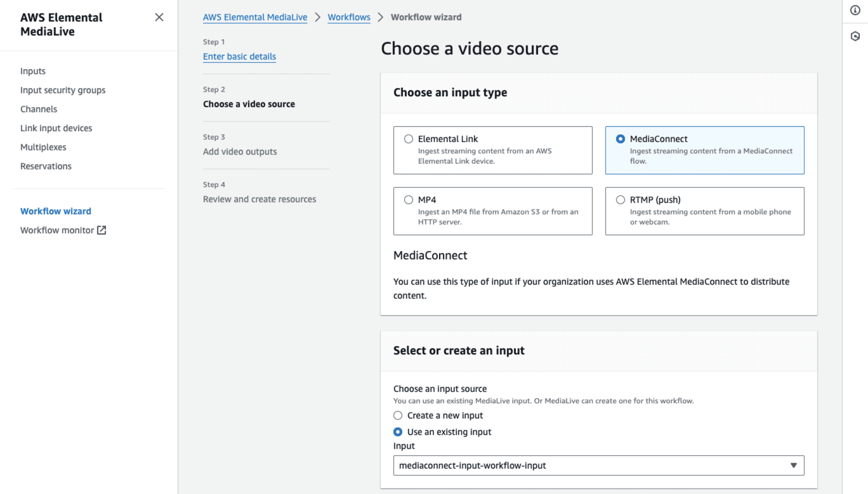
Task: Click the Workflow wizard navigation icon
Action: [x=56, y=211]
